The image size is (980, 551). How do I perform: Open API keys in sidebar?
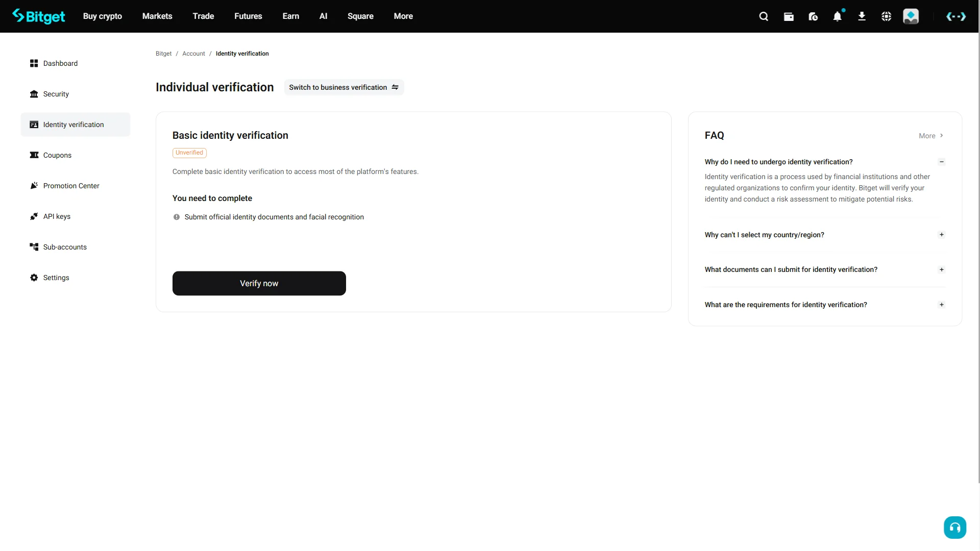(76, 216)
